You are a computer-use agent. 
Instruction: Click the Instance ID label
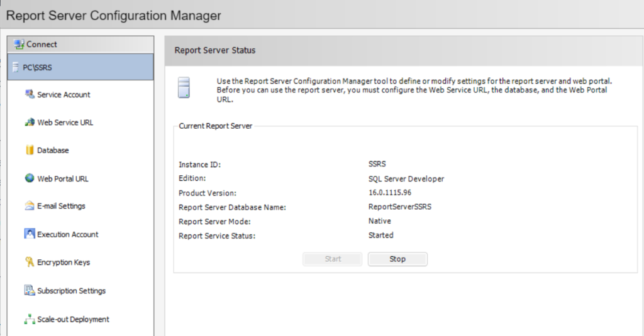coord(199,165)
